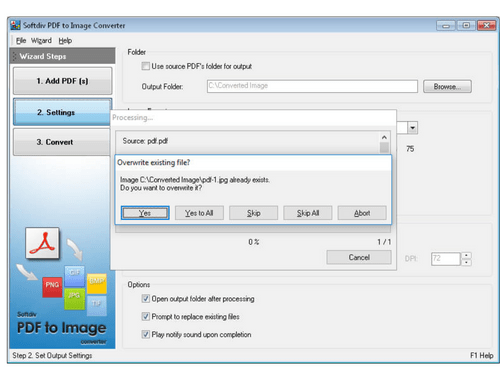Screen dimensions: 500x375
Task: Expand the image format dropdown arrow
Action: click(x=413, y=128)
